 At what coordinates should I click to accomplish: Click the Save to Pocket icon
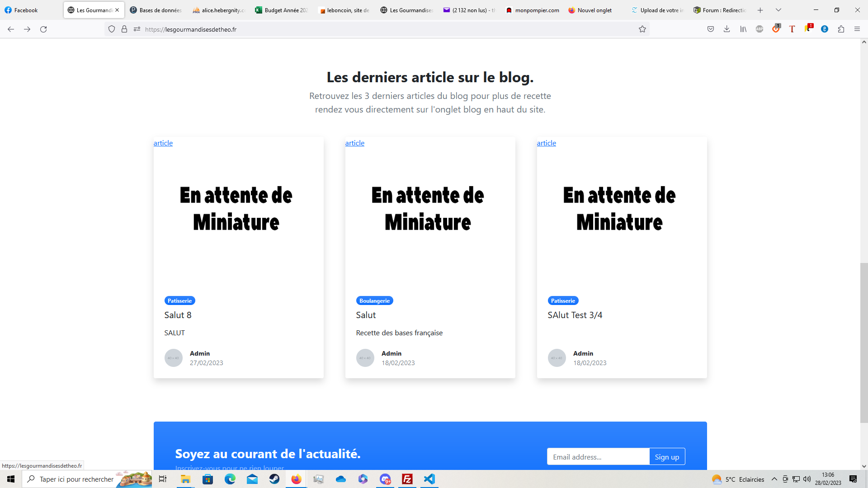711,29
